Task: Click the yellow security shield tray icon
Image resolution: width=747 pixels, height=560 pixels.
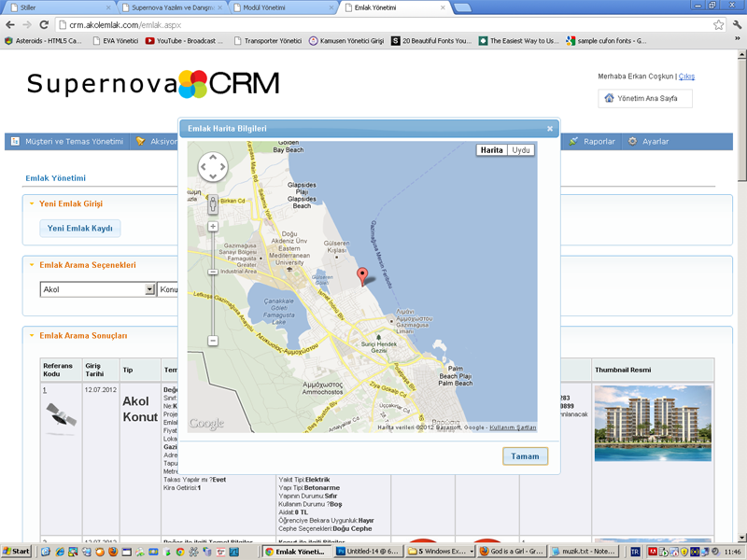Action: 684,552
